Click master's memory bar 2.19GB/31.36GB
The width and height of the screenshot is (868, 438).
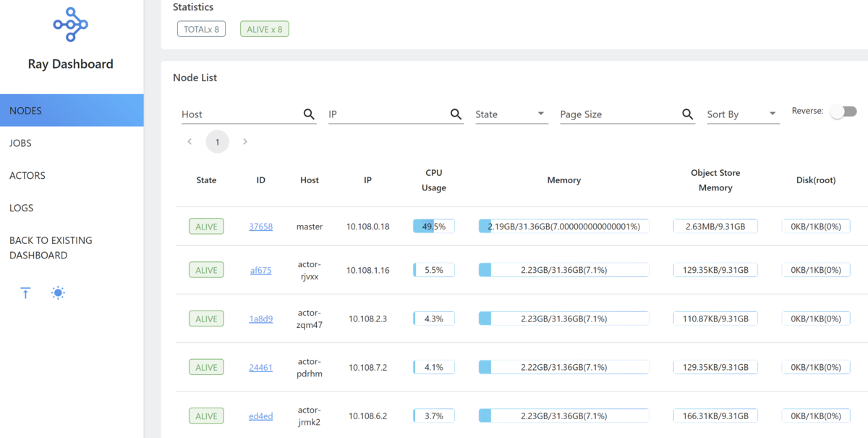564,227
